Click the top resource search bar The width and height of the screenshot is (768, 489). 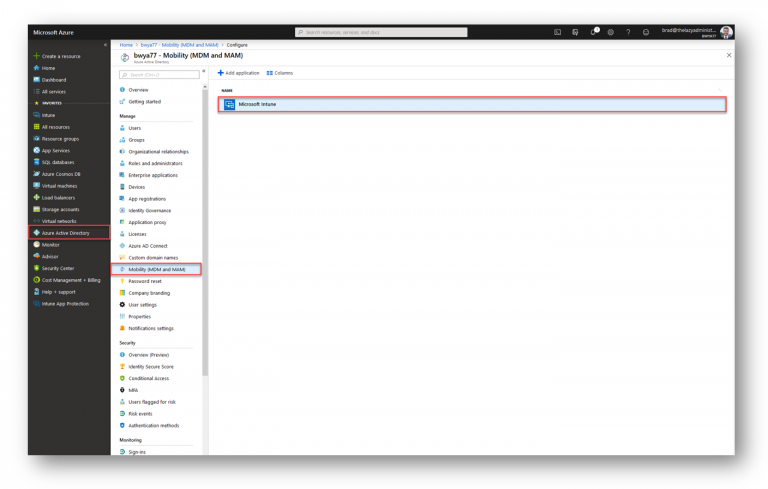pos(381,32)
